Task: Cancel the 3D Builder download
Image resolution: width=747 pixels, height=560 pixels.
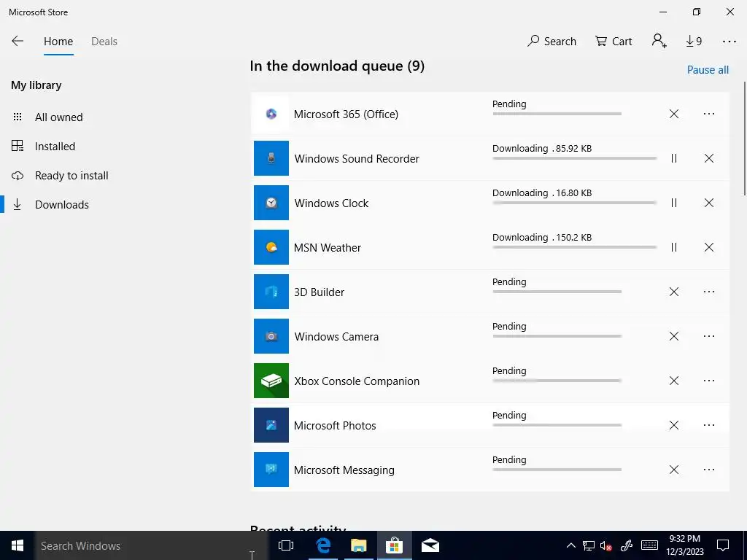Action: click(x=673, y=292)
